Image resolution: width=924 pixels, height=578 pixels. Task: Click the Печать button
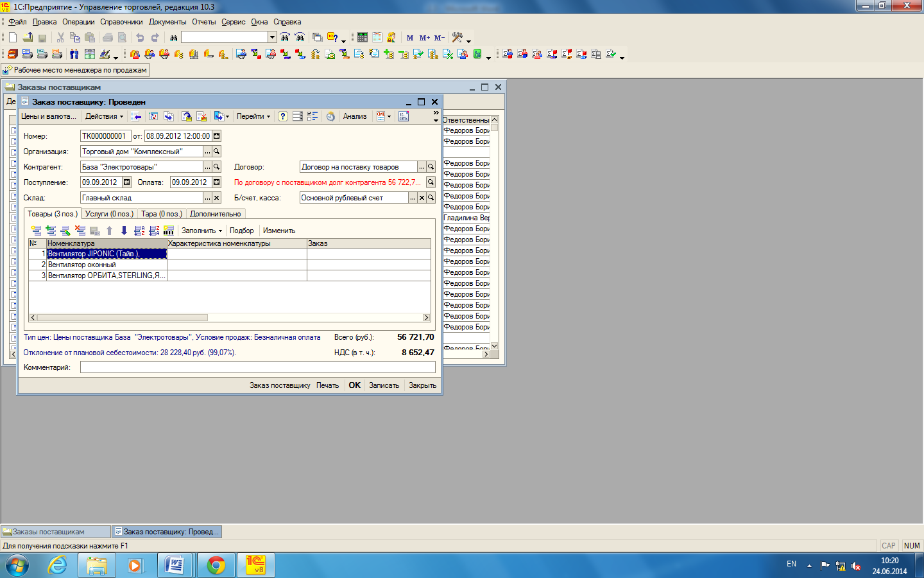pos(327,385)
